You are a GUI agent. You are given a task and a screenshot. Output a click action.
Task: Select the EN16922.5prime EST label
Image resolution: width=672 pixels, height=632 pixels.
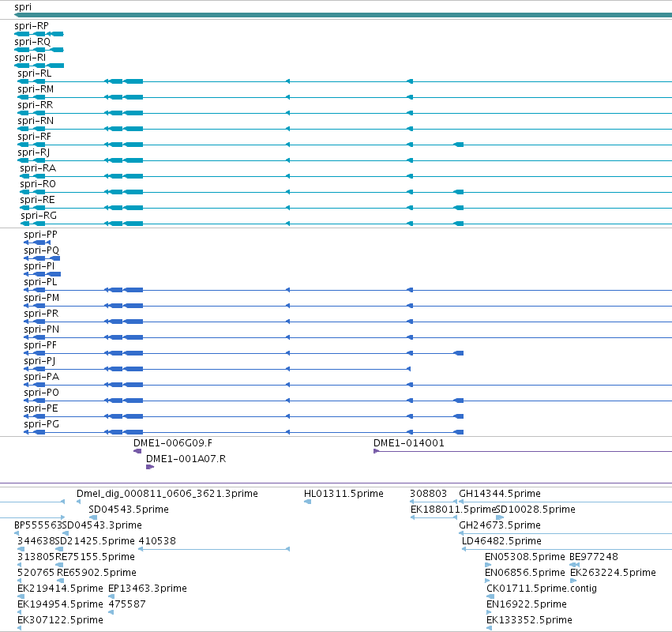point(527,604)
